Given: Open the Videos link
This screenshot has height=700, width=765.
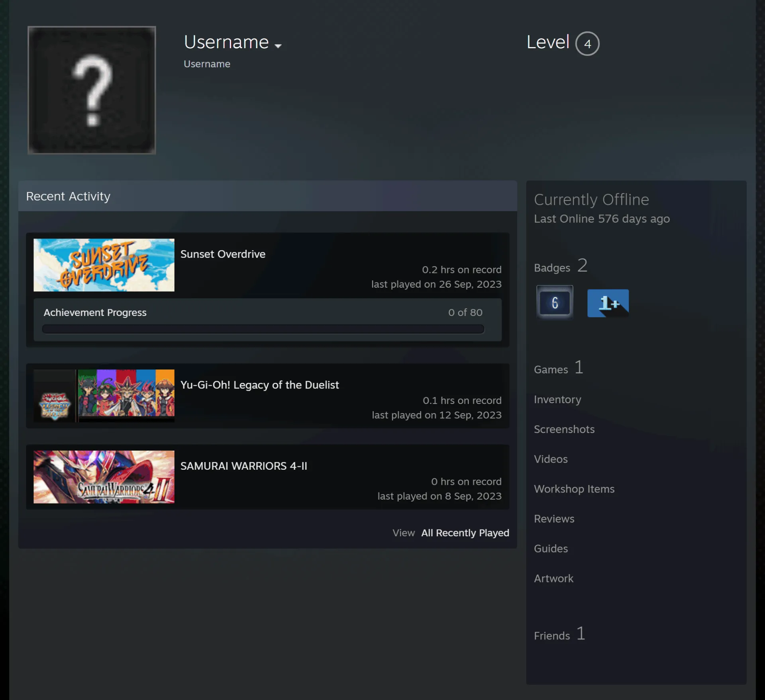Looking at the screenshot, I should 551,459.
